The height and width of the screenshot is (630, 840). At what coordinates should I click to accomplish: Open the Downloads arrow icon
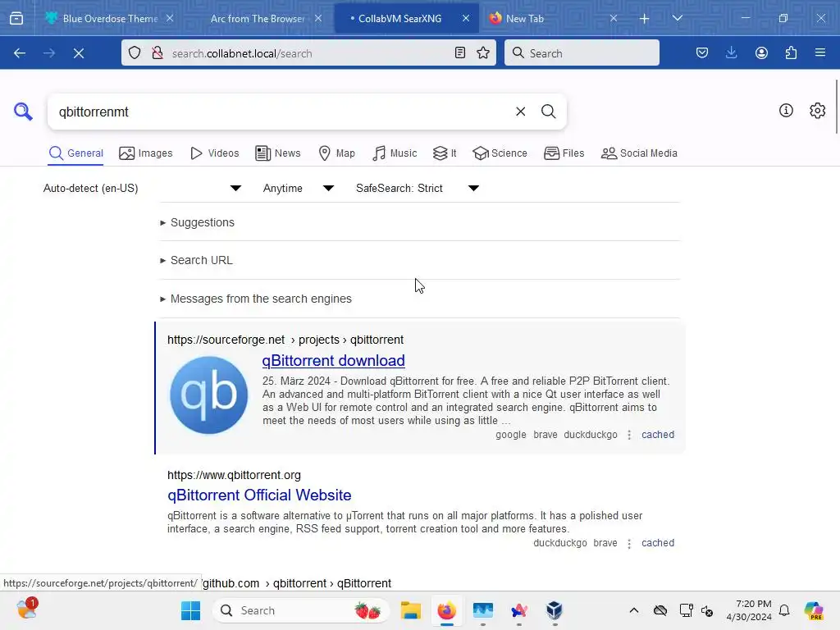731,53
